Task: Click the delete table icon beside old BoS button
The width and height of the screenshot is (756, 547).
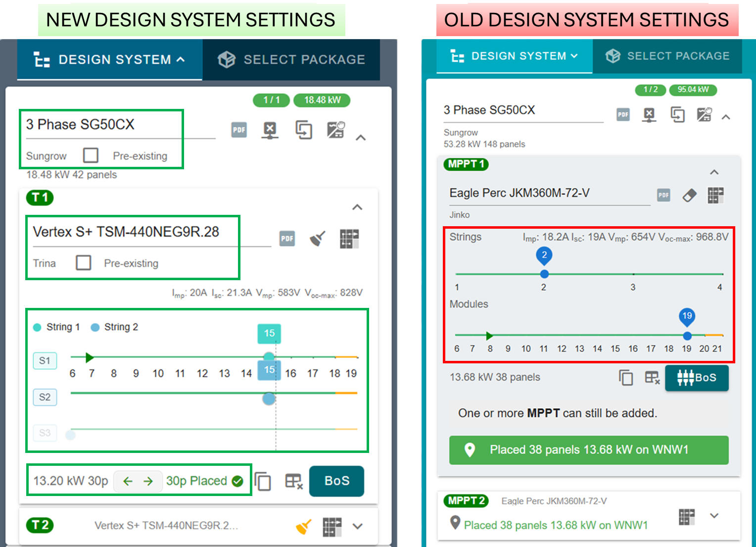Action: pyautogui.click(x=652, y=378)
